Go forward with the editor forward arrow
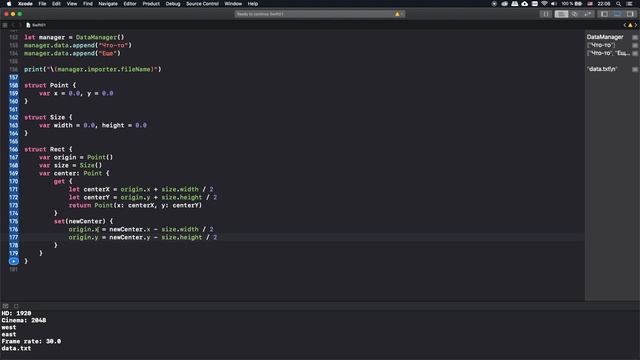Viewport: 640px width, 360px height. (19, 25)
